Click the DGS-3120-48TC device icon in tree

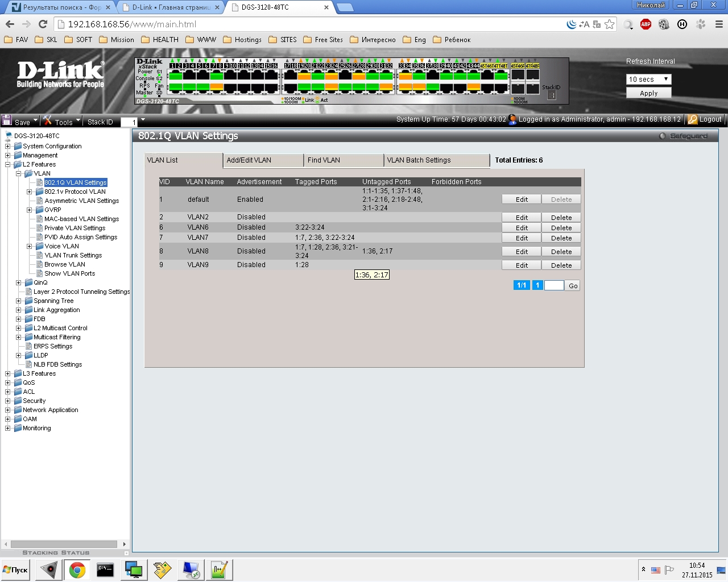[9, 136]
